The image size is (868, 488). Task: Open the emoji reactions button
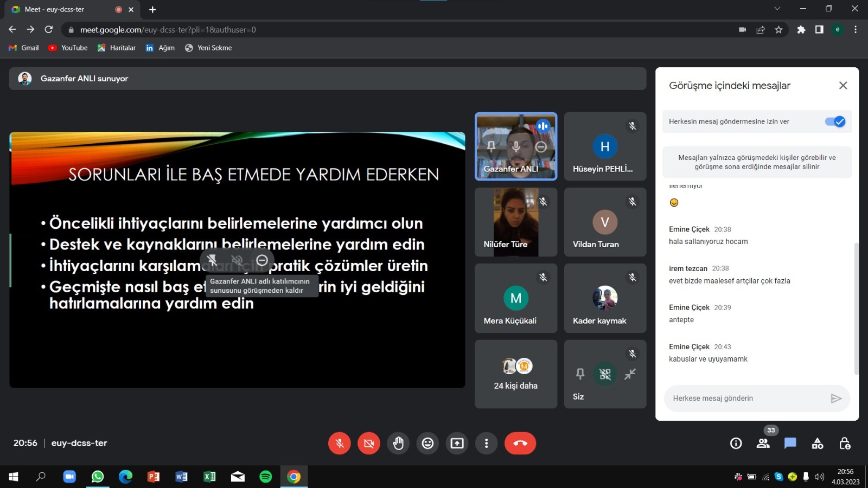pos(427,444)
